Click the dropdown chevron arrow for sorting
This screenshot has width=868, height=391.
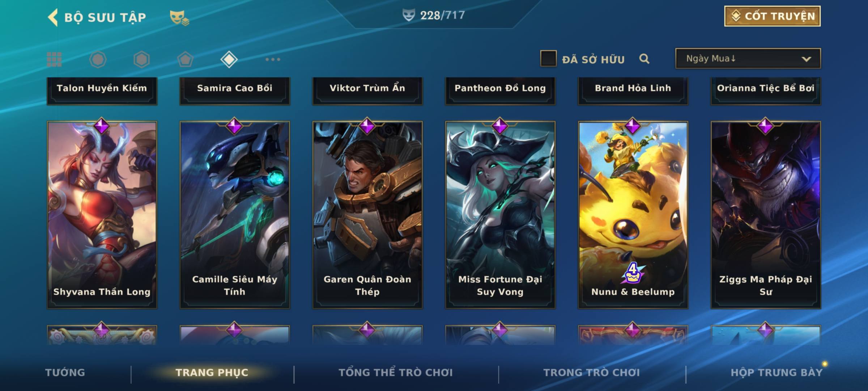(x=806, y=59)
